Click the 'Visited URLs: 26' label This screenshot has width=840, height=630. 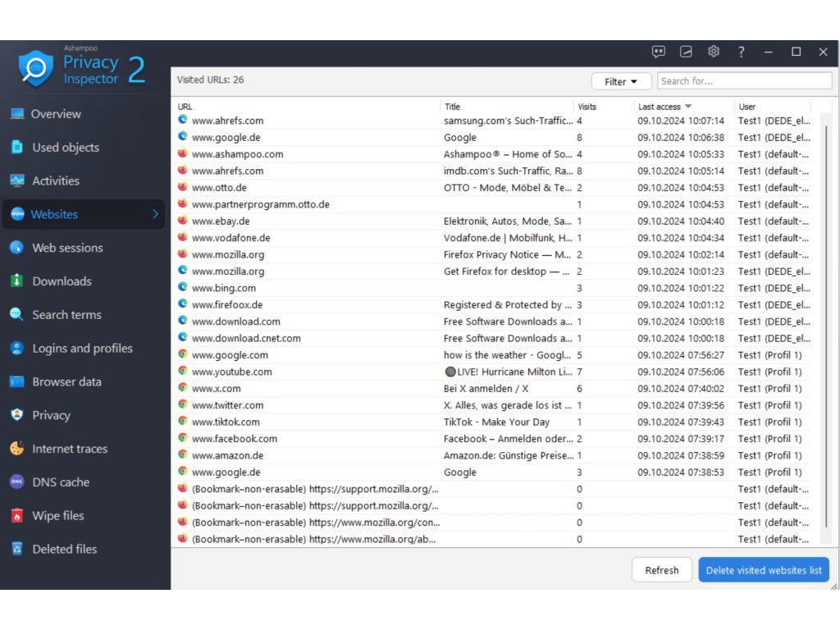[x=210, y=80]
